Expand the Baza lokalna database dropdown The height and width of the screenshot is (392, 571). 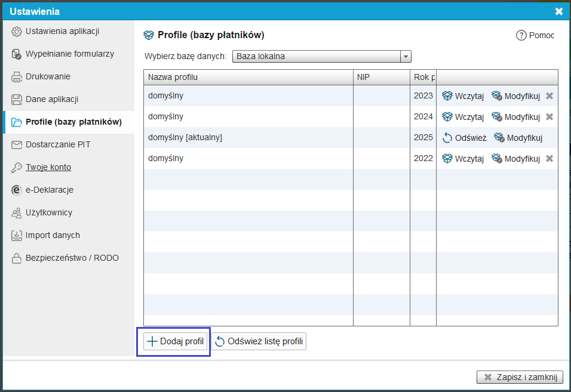406,57
